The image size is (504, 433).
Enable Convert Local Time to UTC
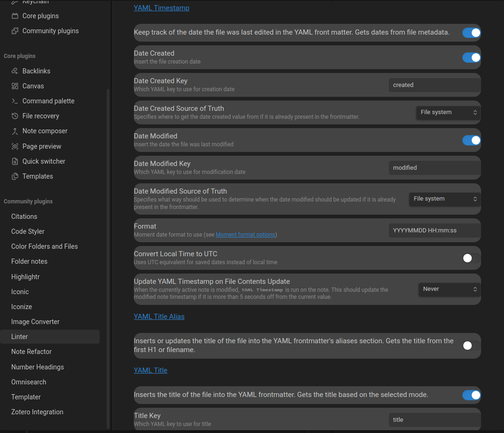[x=471, y=258]
